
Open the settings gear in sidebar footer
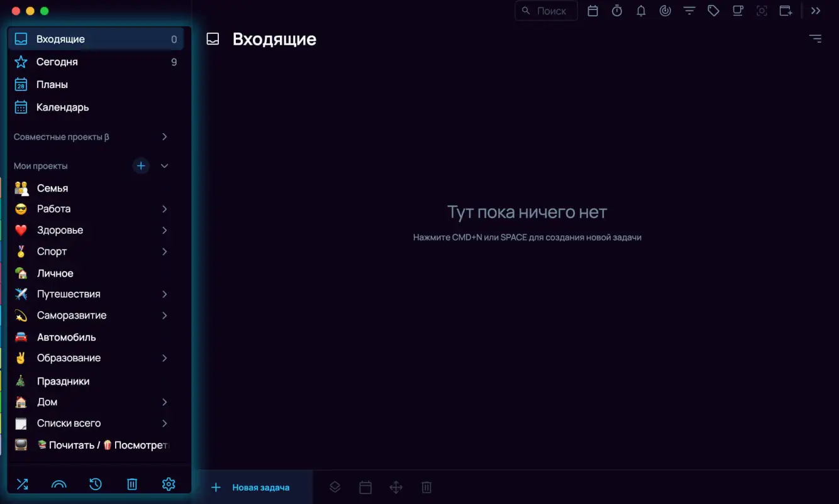tap(168, 484)
